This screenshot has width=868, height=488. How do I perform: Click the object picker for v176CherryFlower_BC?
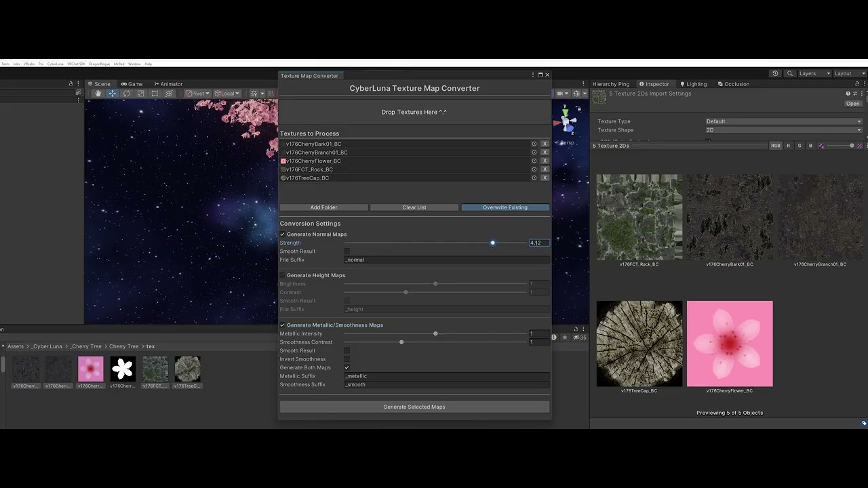pos(534,161)
